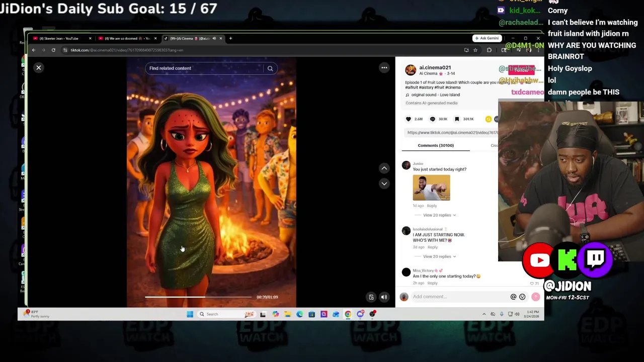
Task: Mute the TikTok tab via its speaker icon
Action: pos(214,38)
